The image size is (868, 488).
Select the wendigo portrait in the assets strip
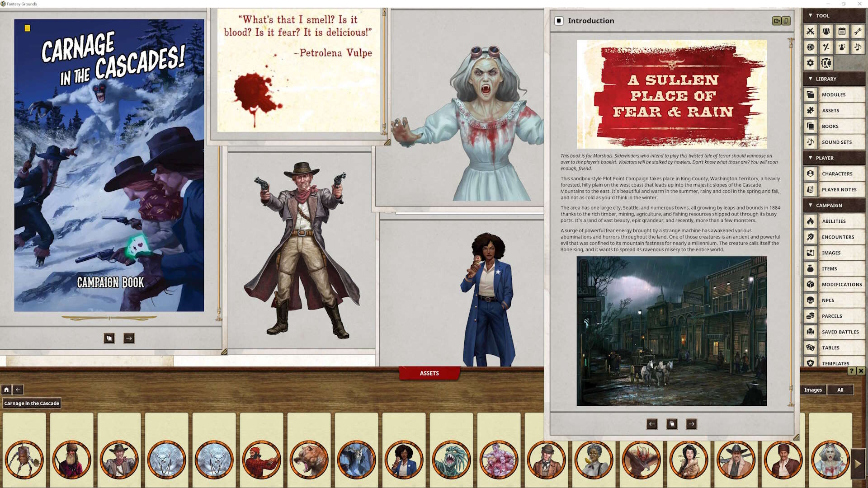(166, 460)
